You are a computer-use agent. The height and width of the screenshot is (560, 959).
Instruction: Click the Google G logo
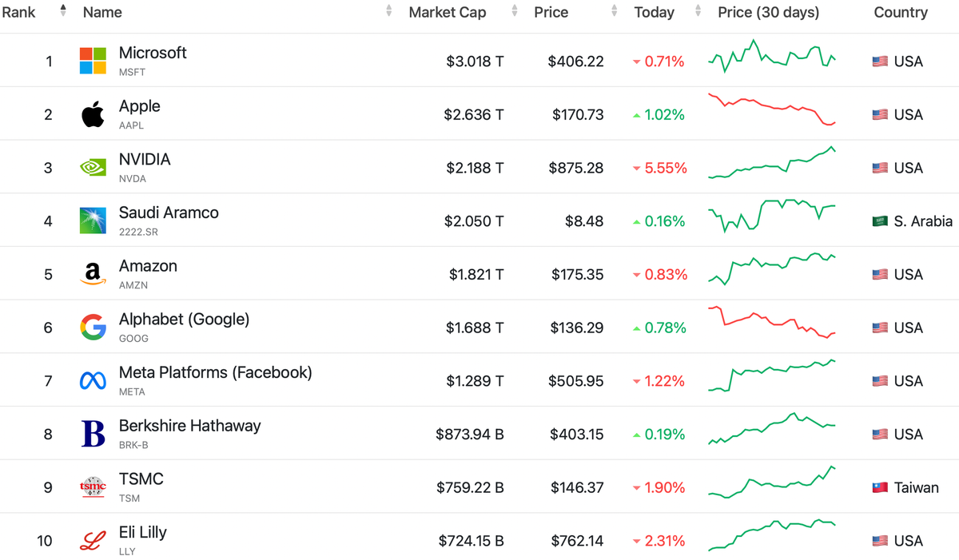[93, 328]
